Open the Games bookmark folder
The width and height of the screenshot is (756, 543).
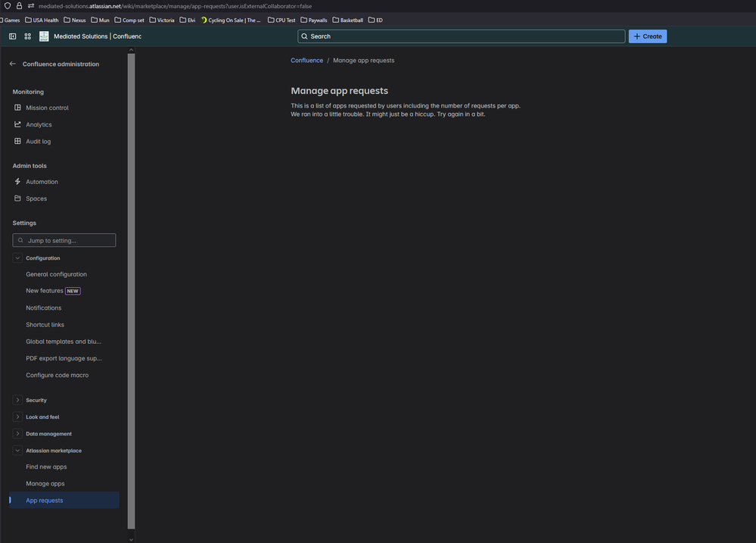click(10, 20)
